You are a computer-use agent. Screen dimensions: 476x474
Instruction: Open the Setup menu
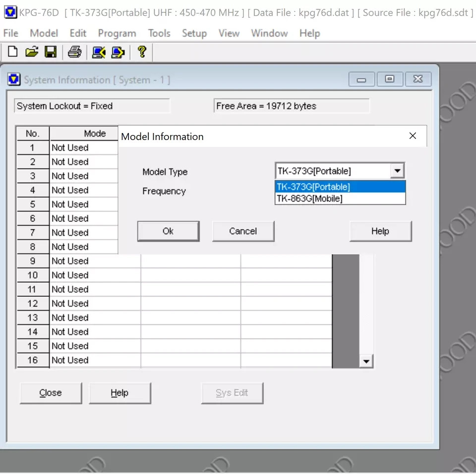(194, 33)
